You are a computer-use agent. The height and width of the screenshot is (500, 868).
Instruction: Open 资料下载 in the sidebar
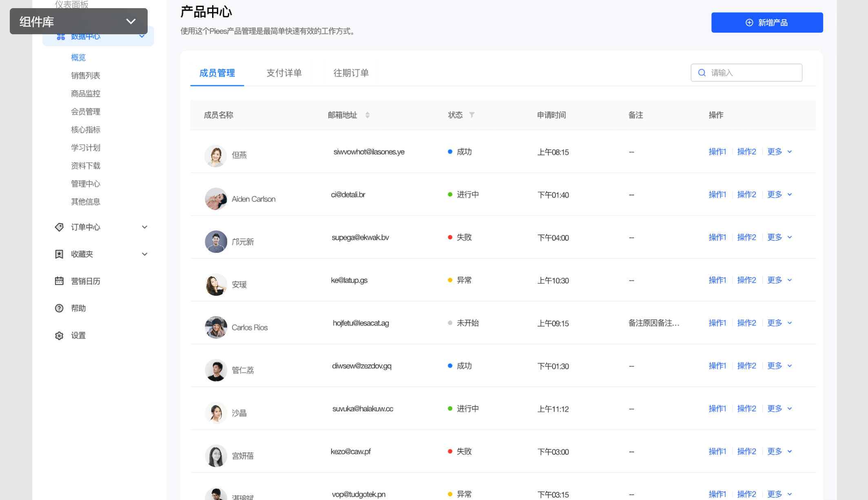(86, 166)
